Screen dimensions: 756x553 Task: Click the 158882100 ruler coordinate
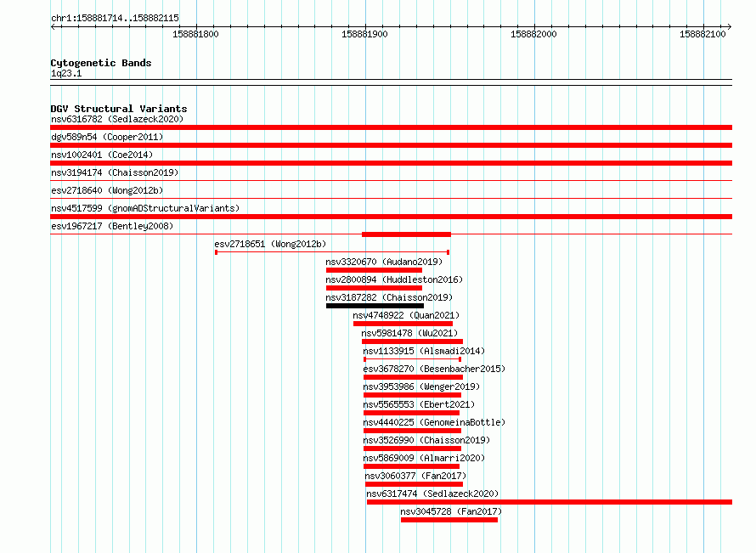point(702,34)
